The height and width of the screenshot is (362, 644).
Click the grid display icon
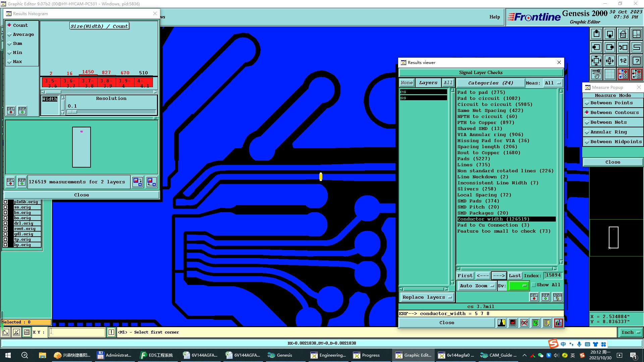click(x=609, y=74)
